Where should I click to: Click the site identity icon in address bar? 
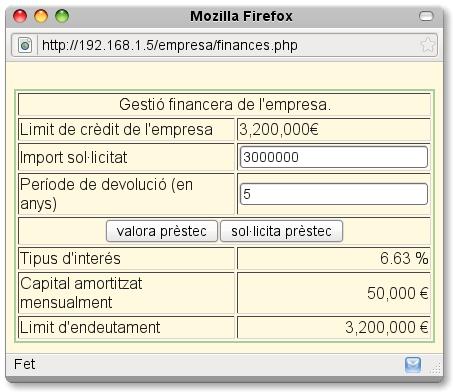coord(25,45)
